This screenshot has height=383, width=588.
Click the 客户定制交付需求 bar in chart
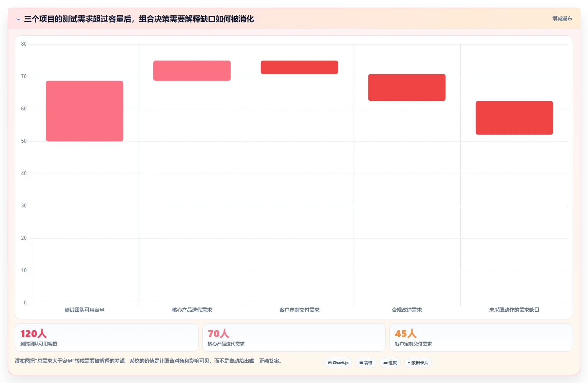click(299, 67)
